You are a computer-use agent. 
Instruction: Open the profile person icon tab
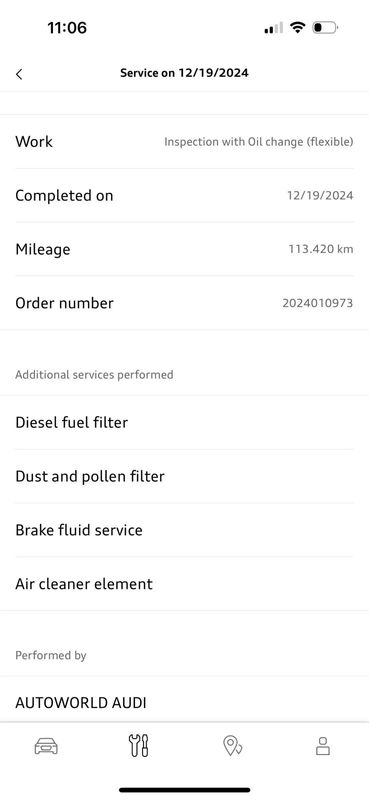(323, 746)
